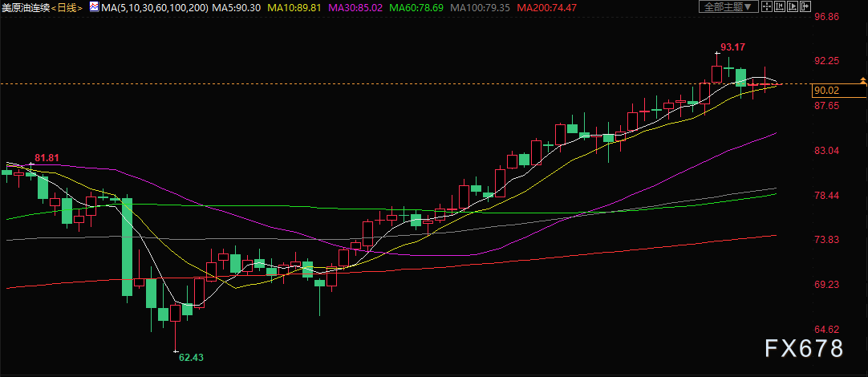Click the exit-arrow panel icon
Screen dimensions: 868x377
click(805, 6)
